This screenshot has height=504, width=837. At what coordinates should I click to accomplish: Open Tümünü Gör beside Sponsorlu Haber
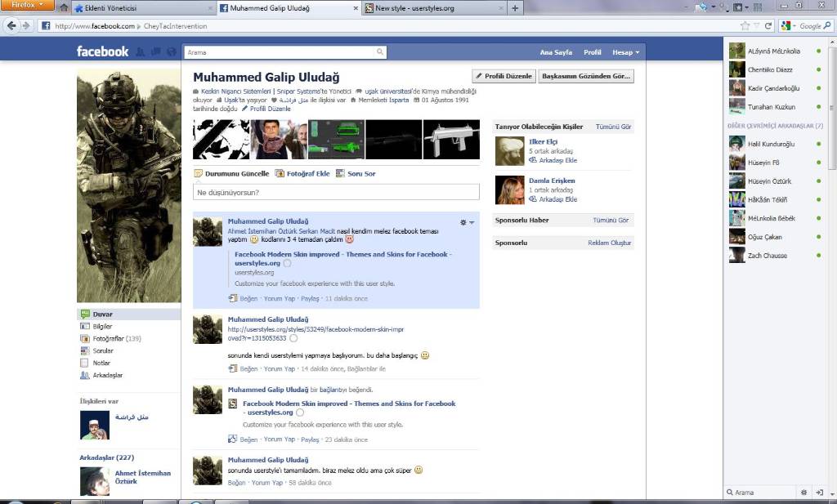[611, 221]
